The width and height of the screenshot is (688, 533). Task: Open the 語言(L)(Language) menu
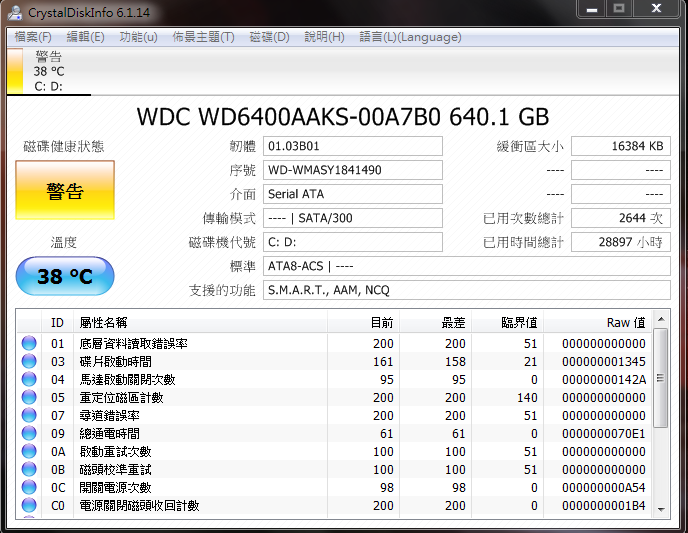(411, 37)
